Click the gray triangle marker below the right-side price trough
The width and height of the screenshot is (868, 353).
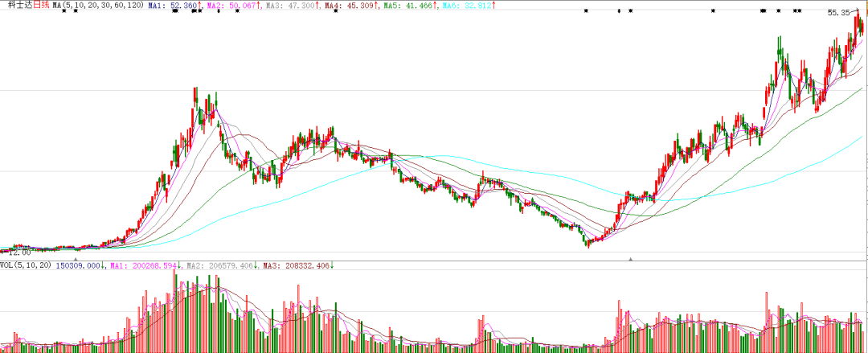click(631, 259)
